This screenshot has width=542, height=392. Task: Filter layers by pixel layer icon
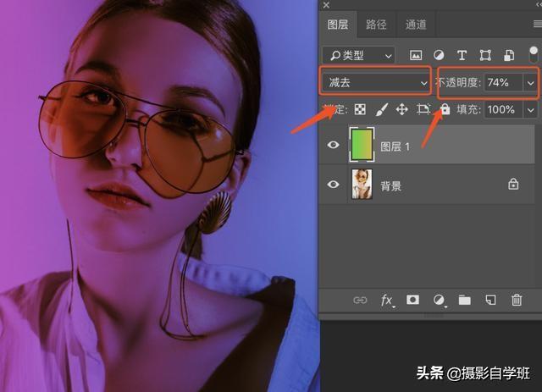pos(416,55)
